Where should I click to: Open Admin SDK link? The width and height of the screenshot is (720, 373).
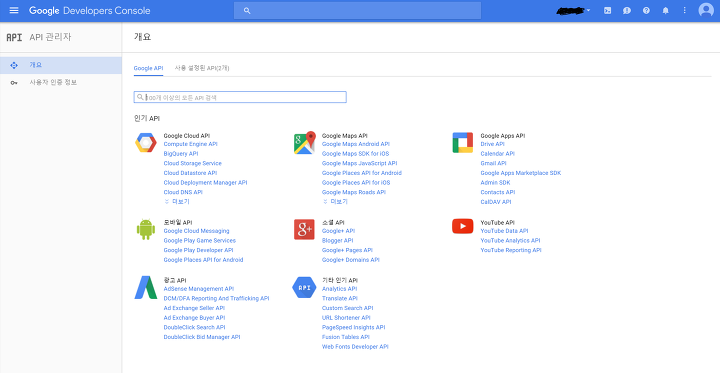(495, 183)
